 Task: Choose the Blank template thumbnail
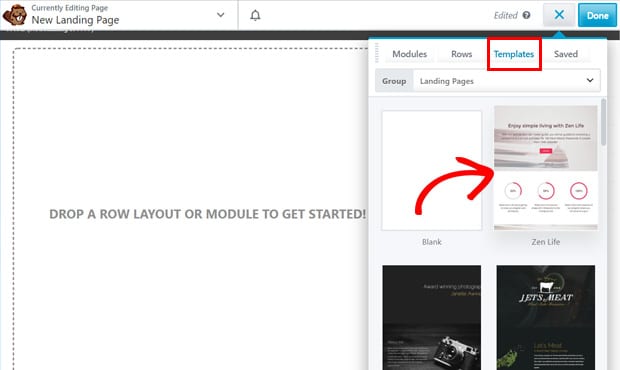pos(432,170)
